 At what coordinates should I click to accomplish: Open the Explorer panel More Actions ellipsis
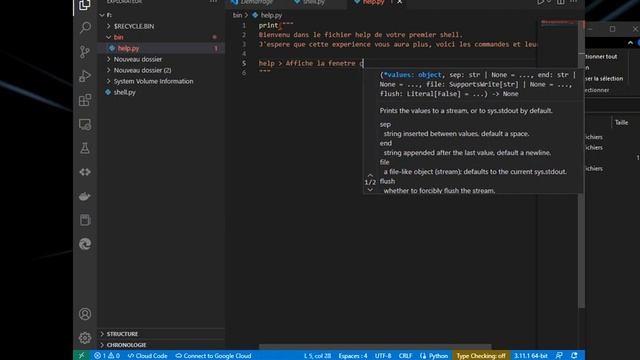pyautogui.click(x=213, y=2)
